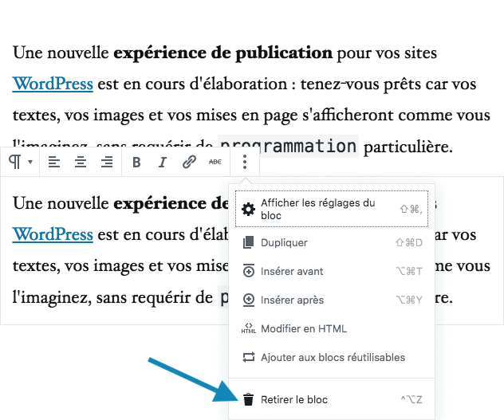Screen dimensions: 504x420
Task: Choose 'Dupliquer' from the block menu
Action: click(x=284, y=242)
